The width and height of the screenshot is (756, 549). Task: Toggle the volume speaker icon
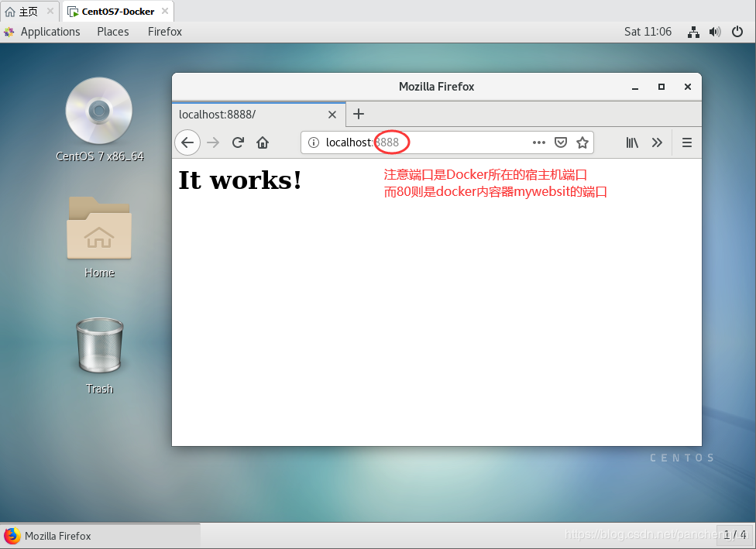coord(715,33)
